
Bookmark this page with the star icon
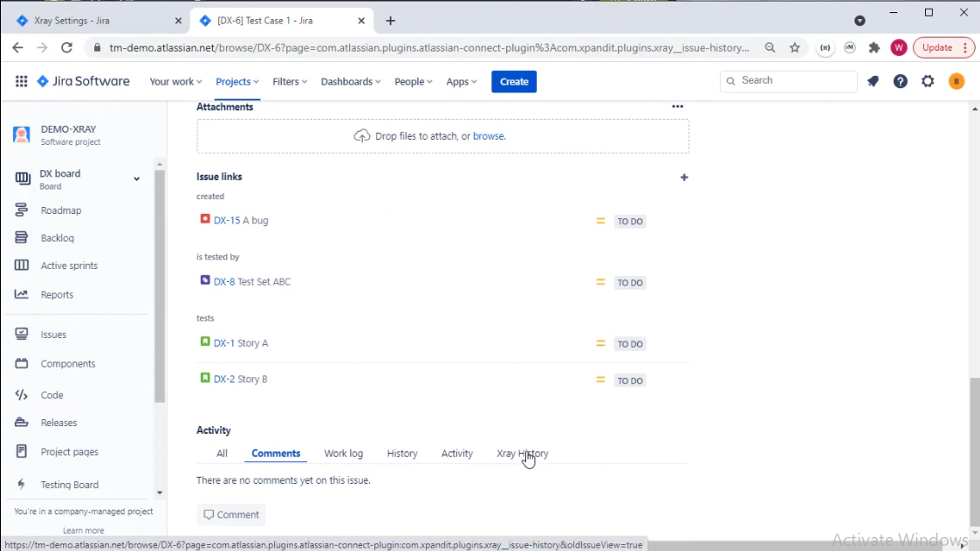coord(795,48)
